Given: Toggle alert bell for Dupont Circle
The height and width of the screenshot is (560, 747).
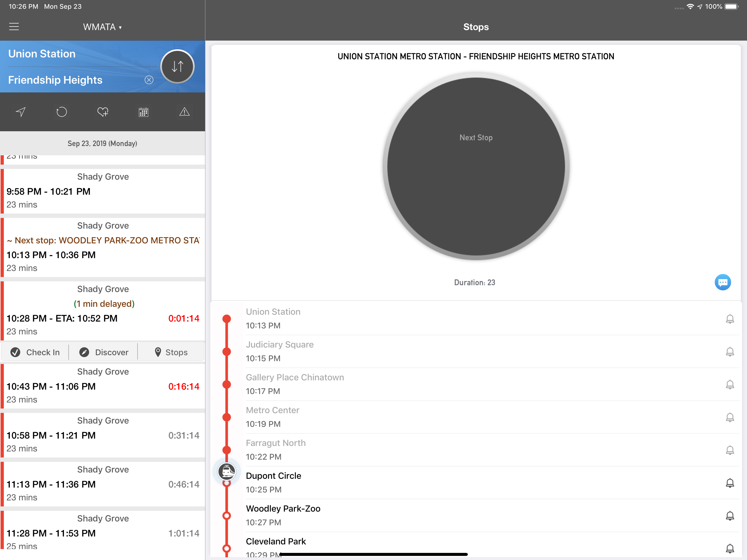Looking at the screenshot, I should pyautogui.click(x=730, y=483).
